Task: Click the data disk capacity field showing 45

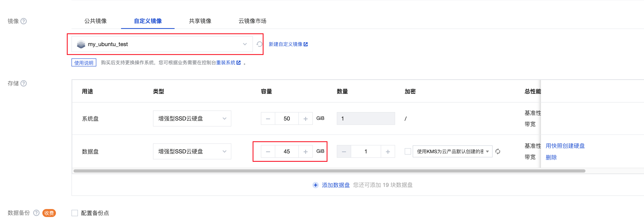Action: [x=286, y=152]
